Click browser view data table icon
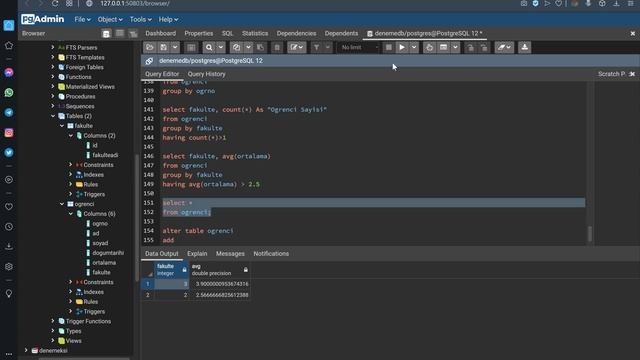640x360 pixels. pos(120,33)
